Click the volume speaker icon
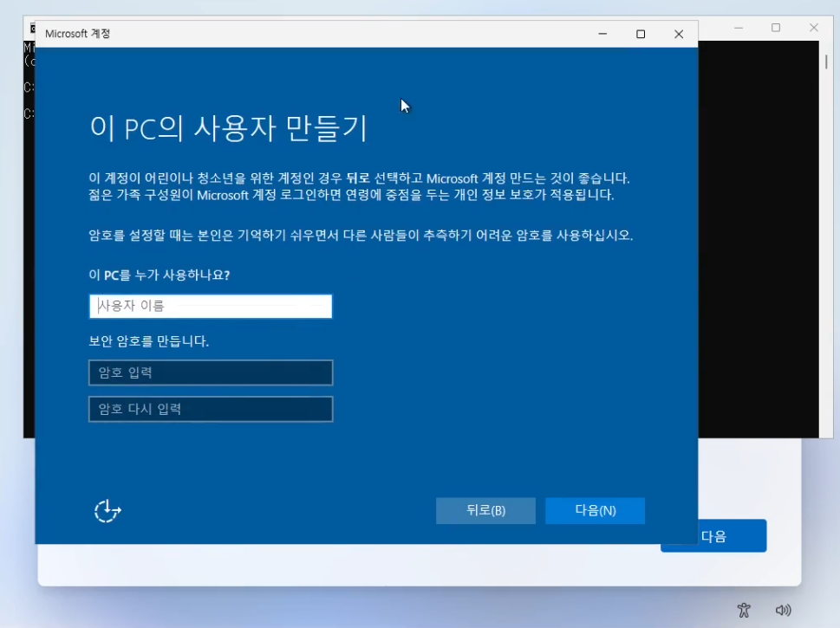The height and width of the screenshot is (628, 840). [x=783, y=610]
